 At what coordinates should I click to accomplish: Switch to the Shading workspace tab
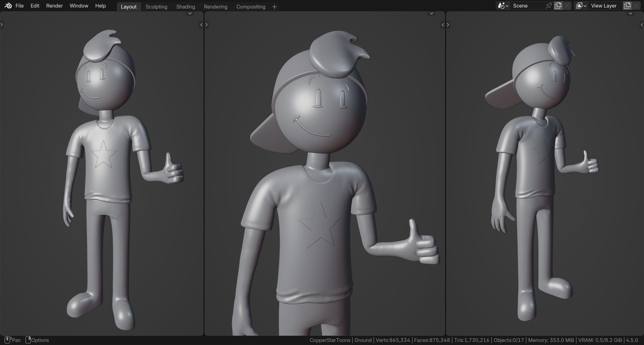[x=185, y=7]
